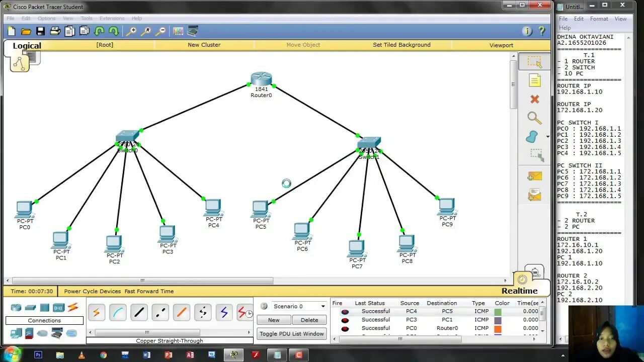Screen dimensions: 644x362
Task: Click orange color swatch of PC0 PDU
Action: pyautogui.click(x=498, y=329)
